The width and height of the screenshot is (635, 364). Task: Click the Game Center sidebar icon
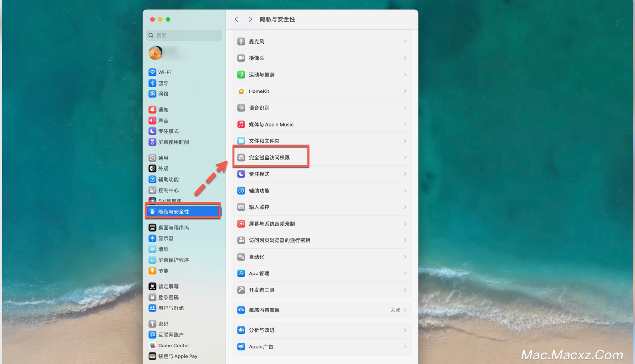(x=152, y=346)
